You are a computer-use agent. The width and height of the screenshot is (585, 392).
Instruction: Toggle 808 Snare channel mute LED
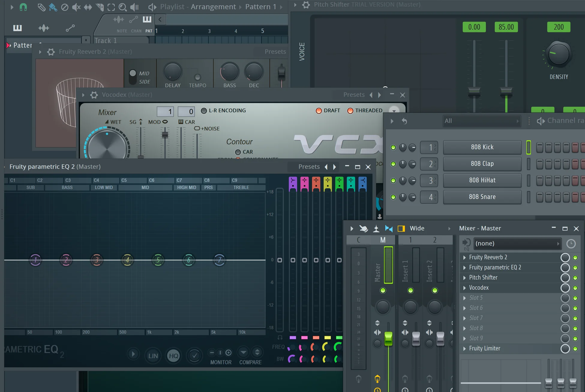coord(393,197)
